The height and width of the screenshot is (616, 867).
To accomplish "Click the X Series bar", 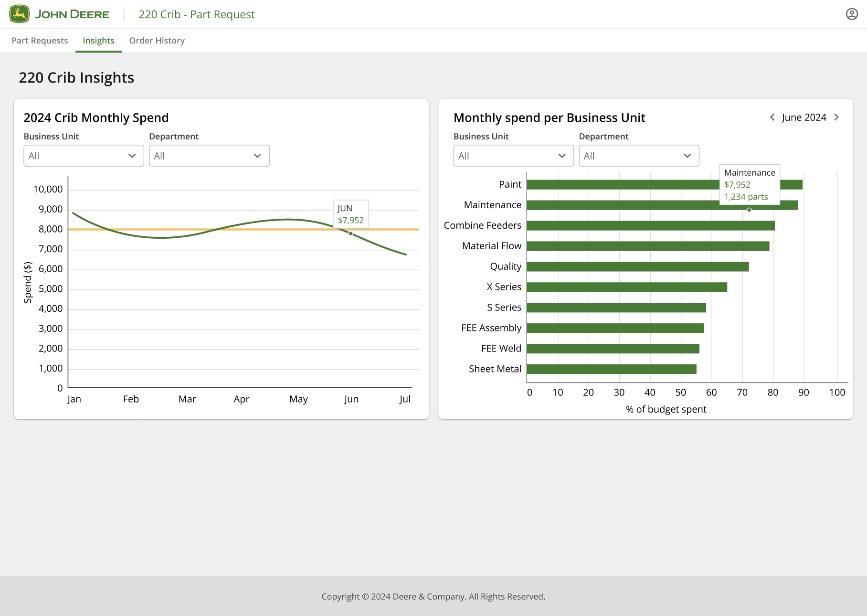I will click(x=627, y=287).
